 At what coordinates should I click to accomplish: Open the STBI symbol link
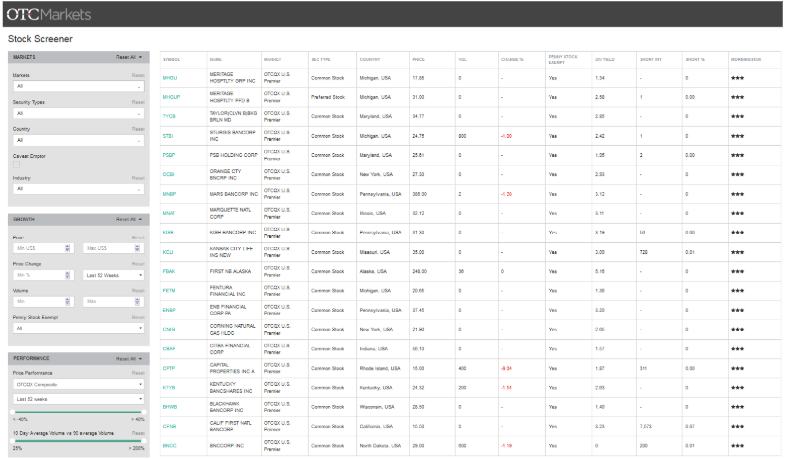[168, 136]
